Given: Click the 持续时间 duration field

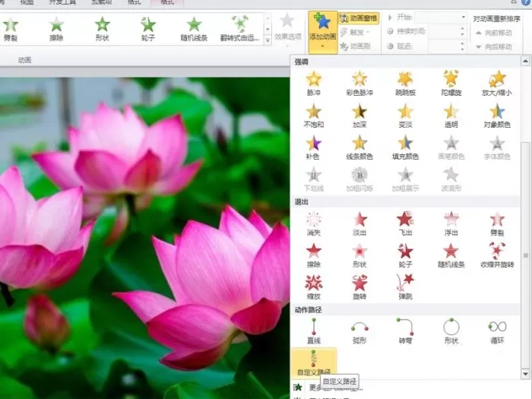Looking at the screenshot, I should [444, 32].
